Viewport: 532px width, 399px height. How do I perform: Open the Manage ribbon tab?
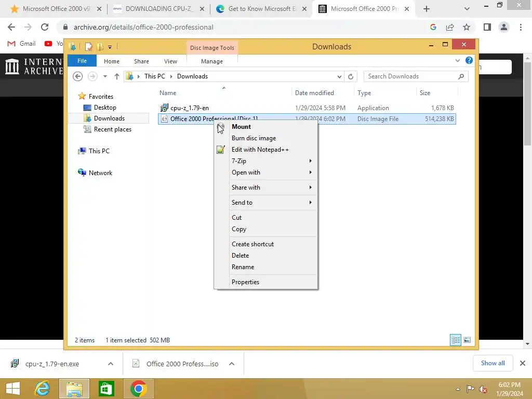click(212, 61)
